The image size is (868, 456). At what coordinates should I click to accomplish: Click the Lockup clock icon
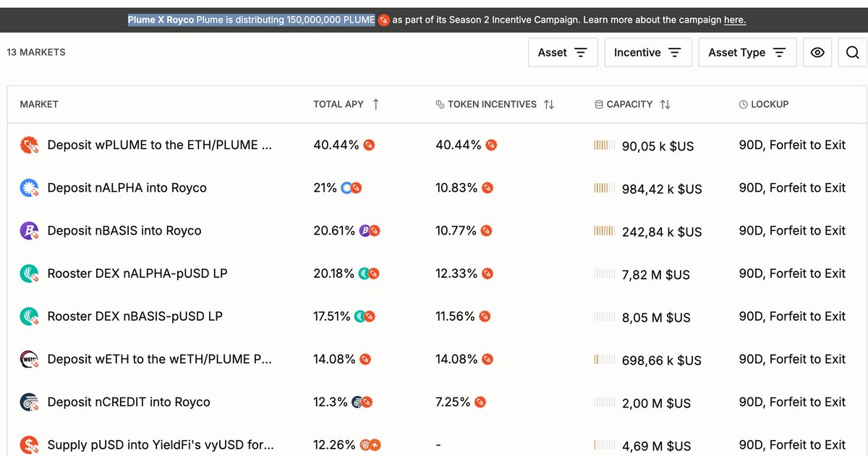coord(744,104)
